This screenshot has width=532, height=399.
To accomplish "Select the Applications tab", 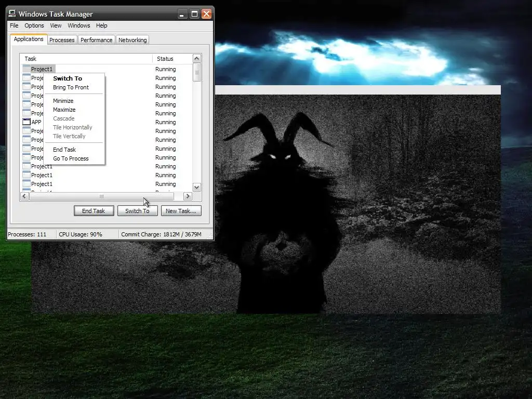I will click(29, 39).
